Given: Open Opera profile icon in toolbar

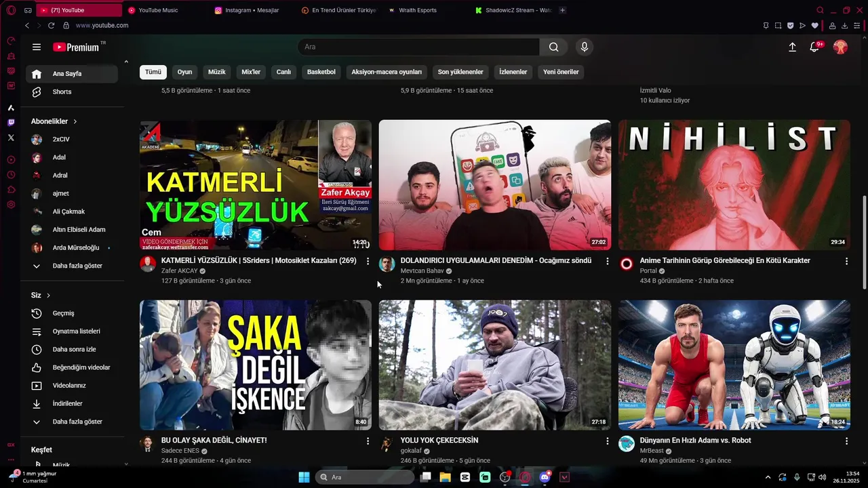Looking at the screenshot, I should tap(832, 26).
